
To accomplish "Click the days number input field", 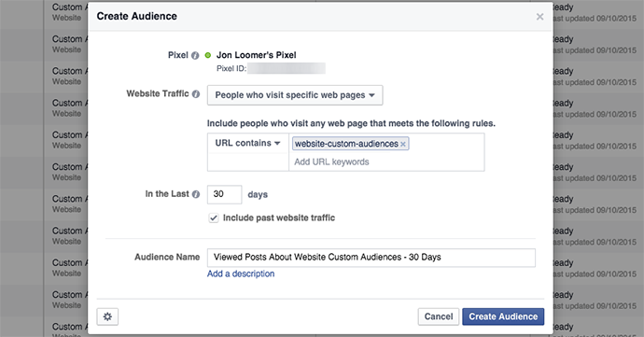I will tap(224, 194).
